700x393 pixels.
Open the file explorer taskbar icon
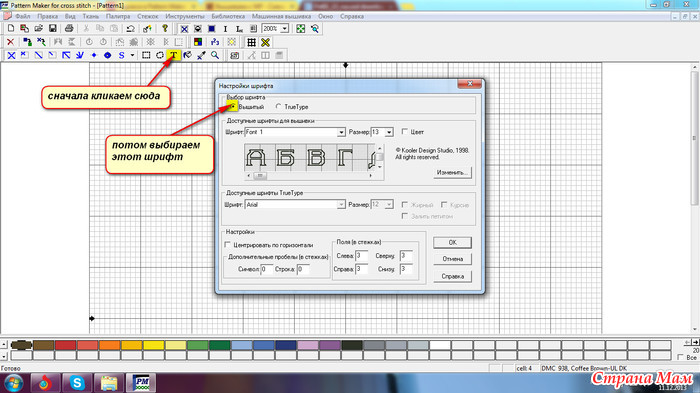[x=108, y=383]
